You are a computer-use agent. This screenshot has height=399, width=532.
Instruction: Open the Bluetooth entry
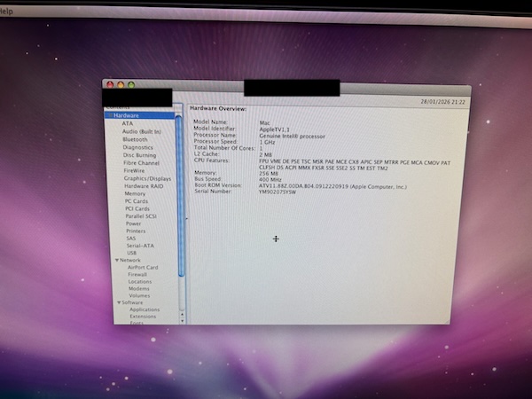point(135,139)
